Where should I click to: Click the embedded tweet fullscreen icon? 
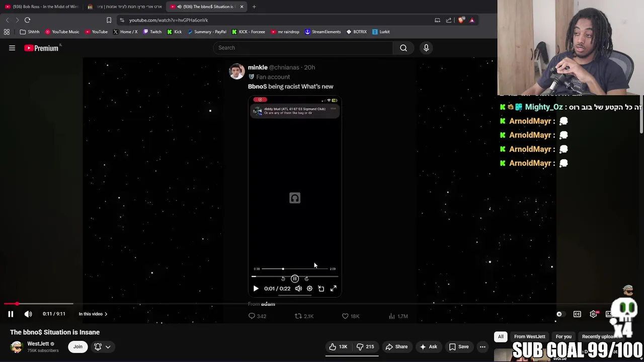pos(333,289)
